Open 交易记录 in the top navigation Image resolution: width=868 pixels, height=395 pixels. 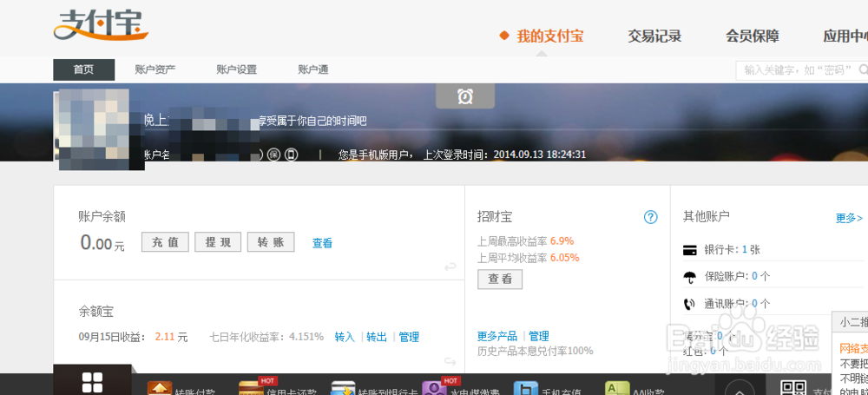pyautogui.click(x=654, y=36)
